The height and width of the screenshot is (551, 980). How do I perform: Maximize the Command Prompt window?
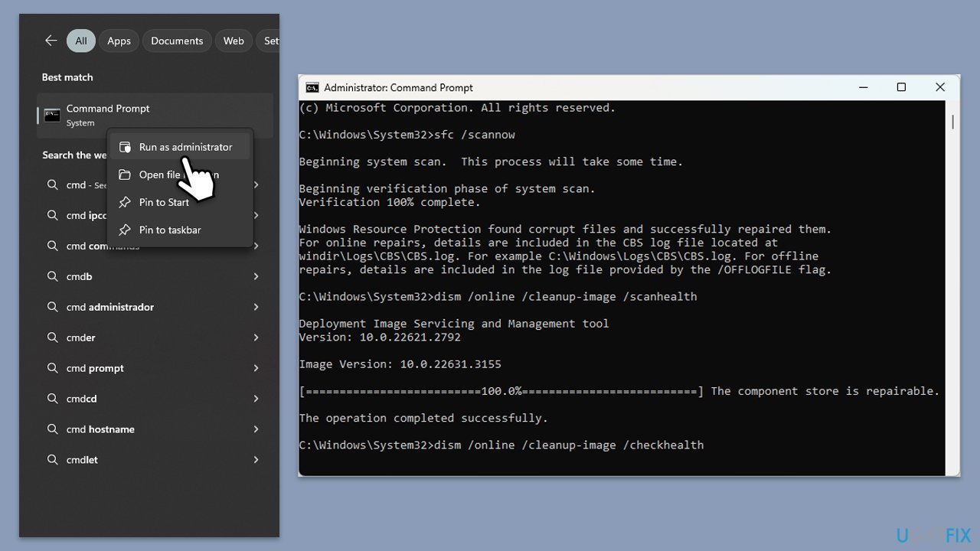901,87
